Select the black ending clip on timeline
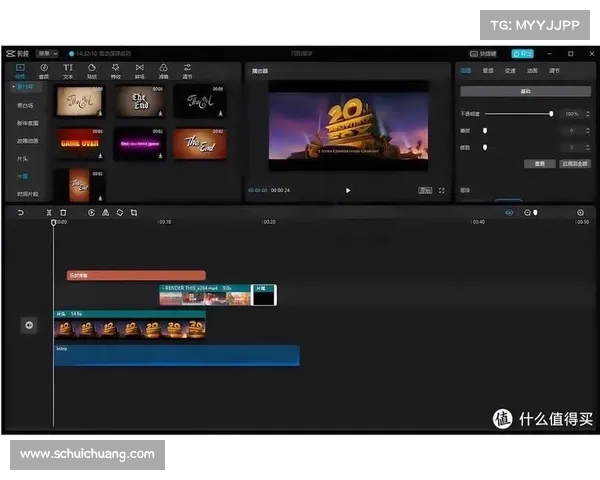Screen dimensions: 600x480 [264, 295]
